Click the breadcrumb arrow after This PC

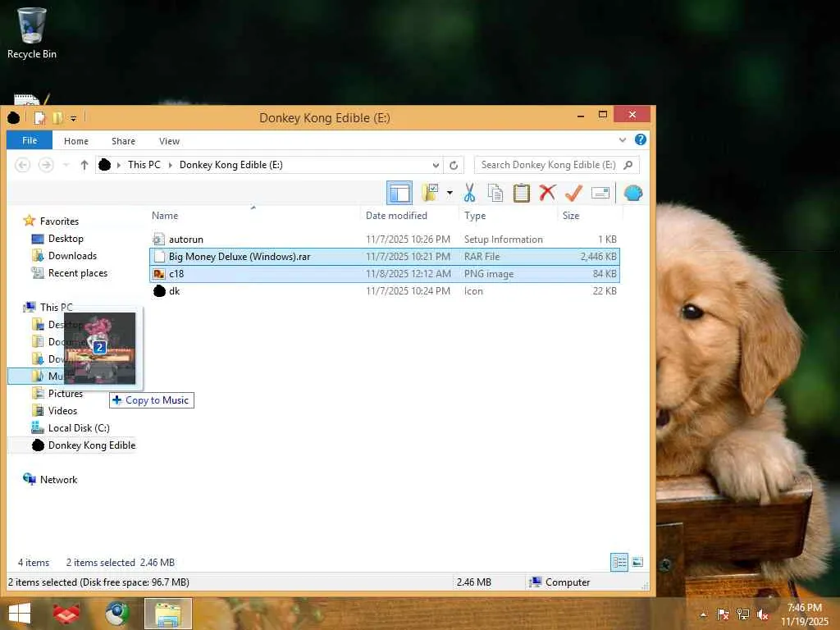point(171,165)
